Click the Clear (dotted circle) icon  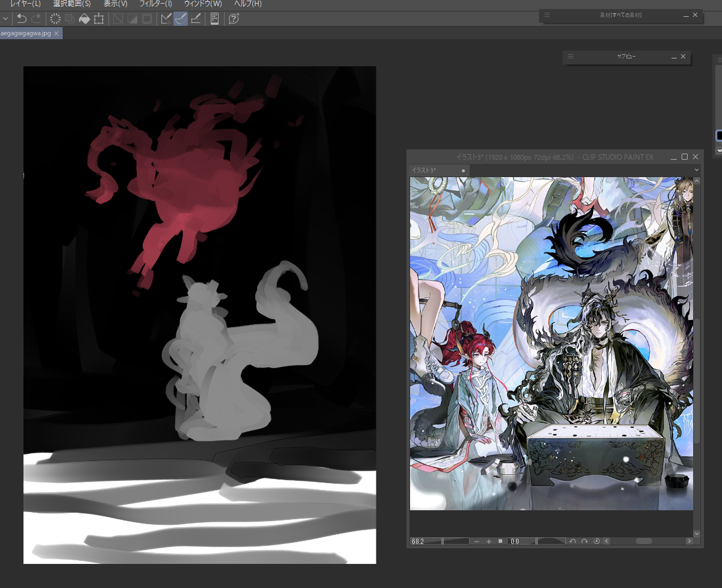[x=55, y=19]
